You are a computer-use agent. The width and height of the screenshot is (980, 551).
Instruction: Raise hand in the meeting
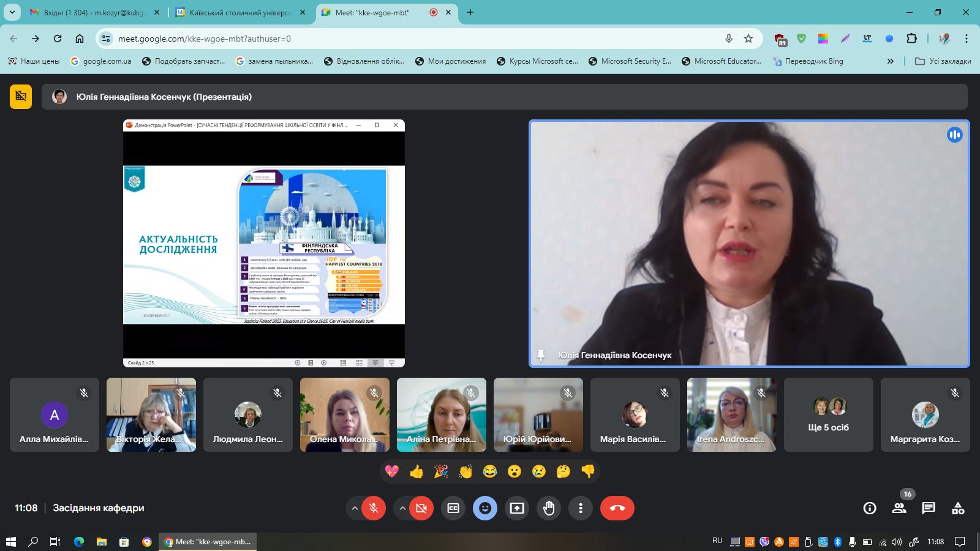pyautogui.click(x=549, y=508)
